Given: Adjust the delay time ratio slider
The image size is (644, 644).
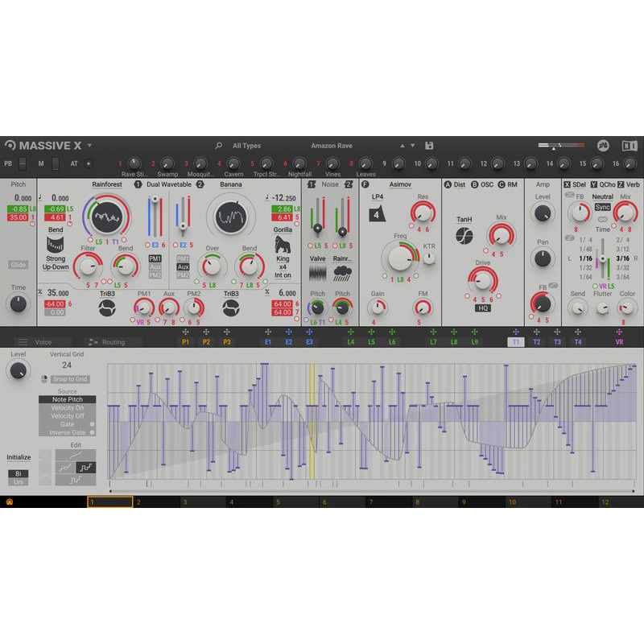Looking at the screenshot, I should [x=602, y=258].
